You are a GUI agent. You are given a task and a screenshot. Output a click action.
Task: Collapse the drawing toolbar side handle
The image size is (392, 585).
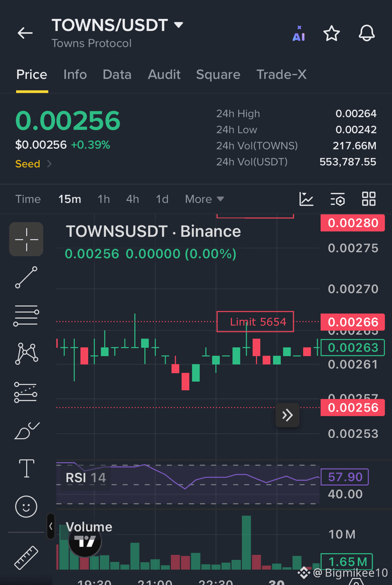click(x=51, y=526)
